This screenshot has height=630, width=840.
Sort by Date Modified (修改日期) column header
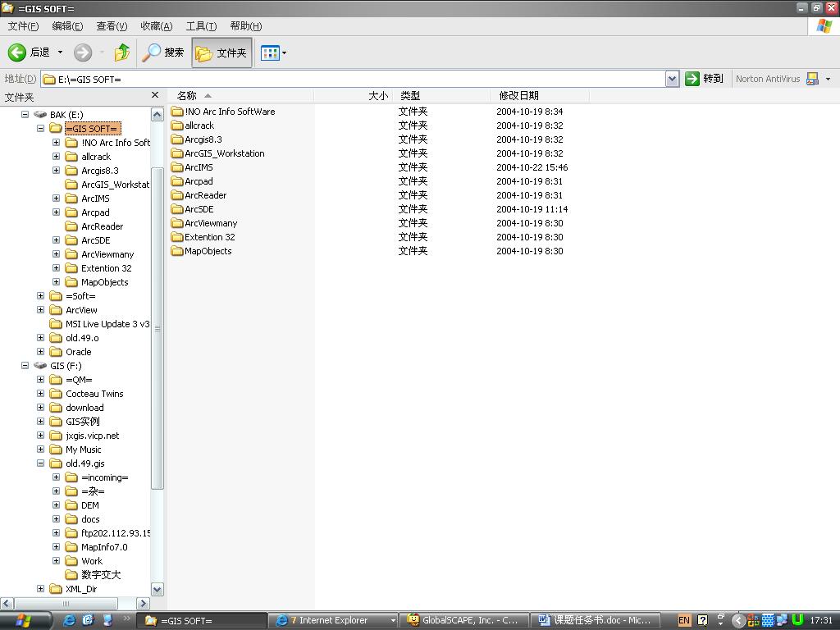pyautogui.click(x=540, y=96)
